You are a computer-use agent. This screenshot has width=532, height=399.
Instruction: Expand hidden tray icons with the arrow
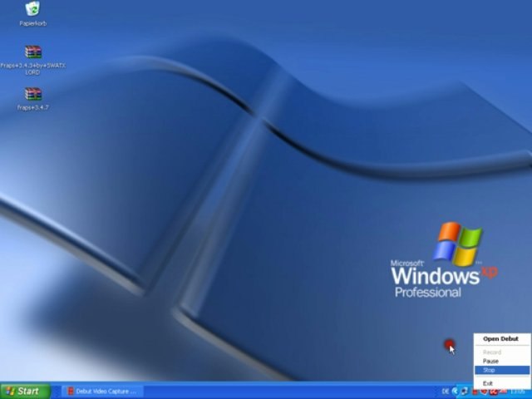point(456,392)
